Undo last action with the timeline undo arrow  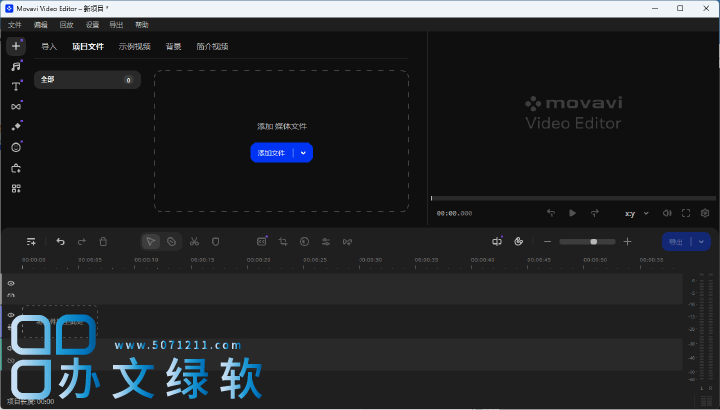click(61, 242)
